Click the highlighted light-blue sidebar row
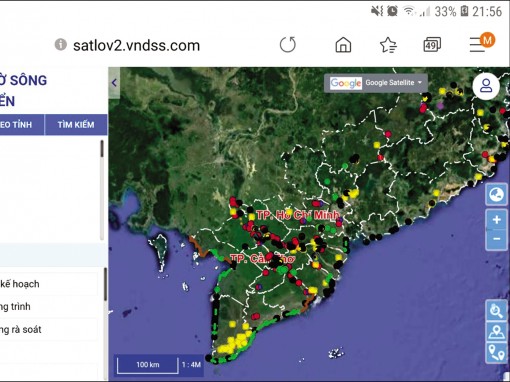The width and height of the screenshot is (510, 382). tap(53, 255)
